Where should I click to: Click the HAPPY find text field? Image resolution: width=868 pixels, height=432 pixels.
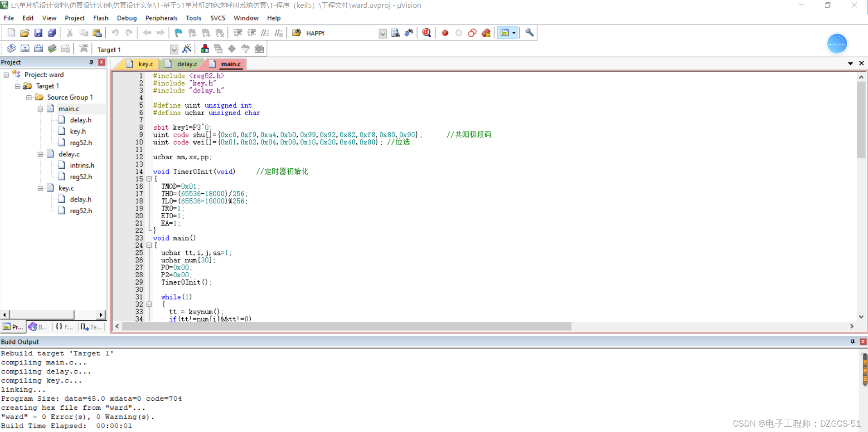point(341,33)
